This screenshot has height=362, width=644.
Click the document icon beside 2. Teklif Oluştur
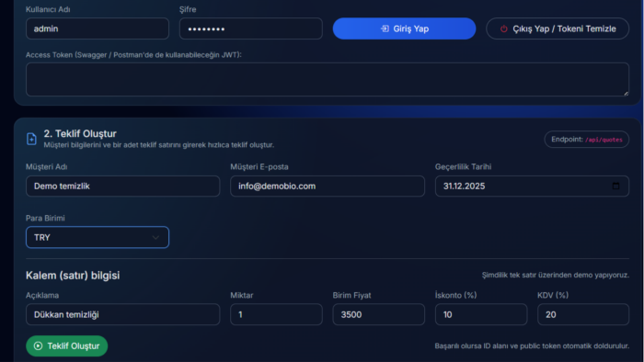[31, 139]
